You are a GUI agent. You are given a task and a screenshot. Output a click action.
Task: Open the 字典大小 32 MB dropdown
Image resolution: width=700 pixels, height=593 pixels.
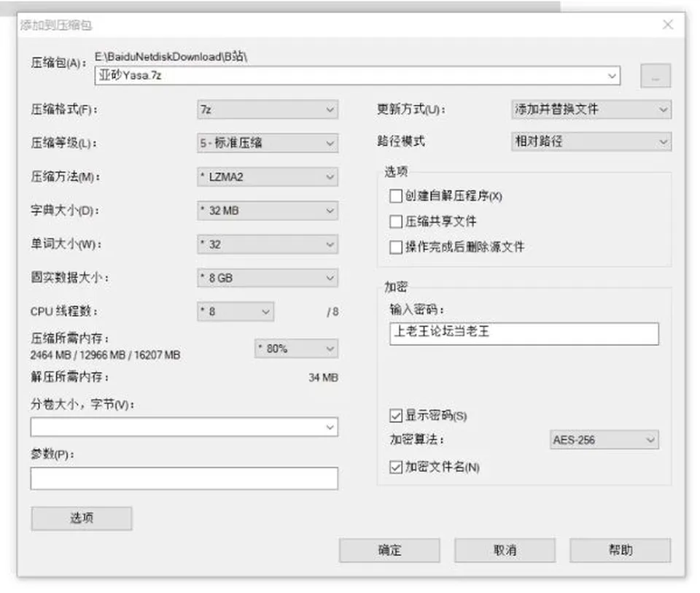click(268, 210)
